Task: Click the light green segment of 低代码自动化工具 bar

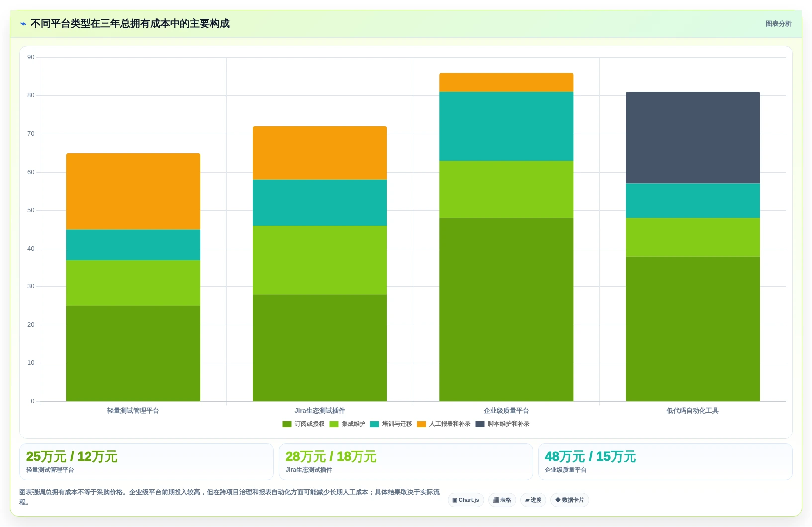Action: click(x=693, y=237)
